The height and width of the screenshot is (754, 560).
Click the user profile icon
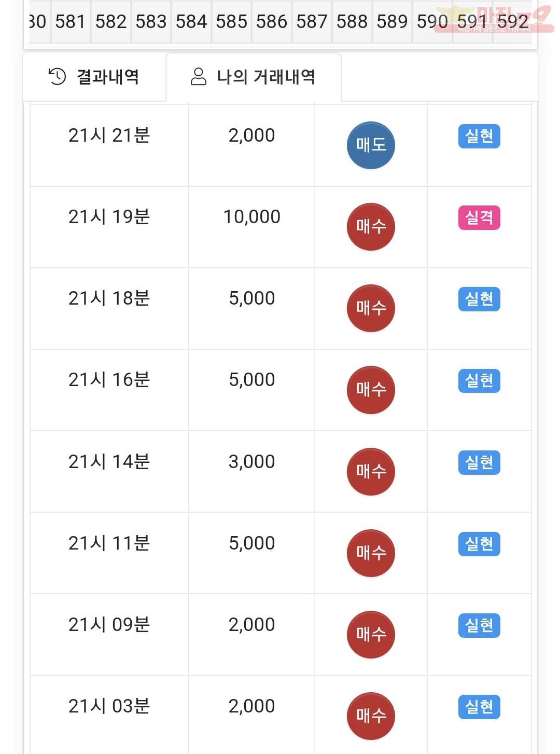click(x=199, y=76)
